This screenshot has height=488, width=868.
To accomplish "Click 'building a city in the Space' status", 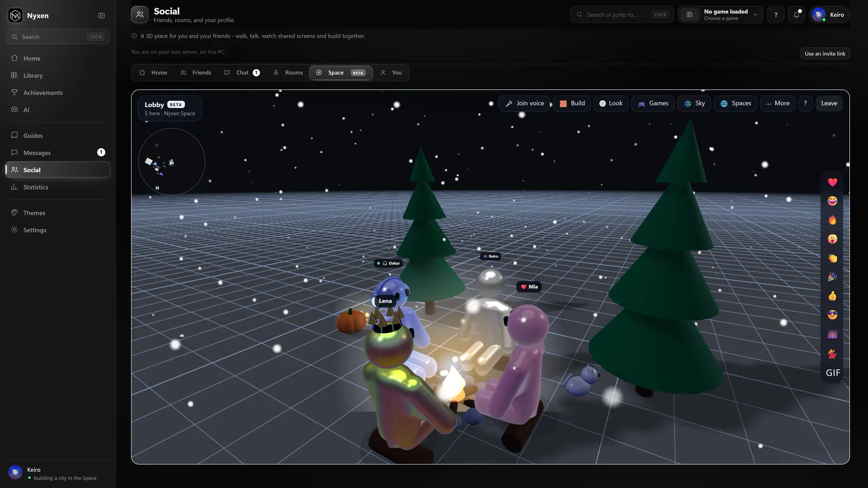I will pyautogui.click(x=65, y=478).
